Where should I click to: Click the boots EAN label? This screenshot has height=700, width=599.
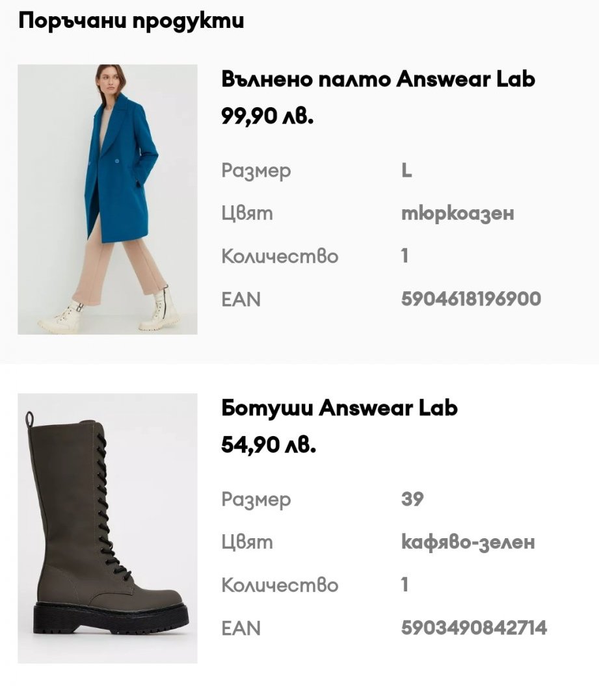[241, 628]
